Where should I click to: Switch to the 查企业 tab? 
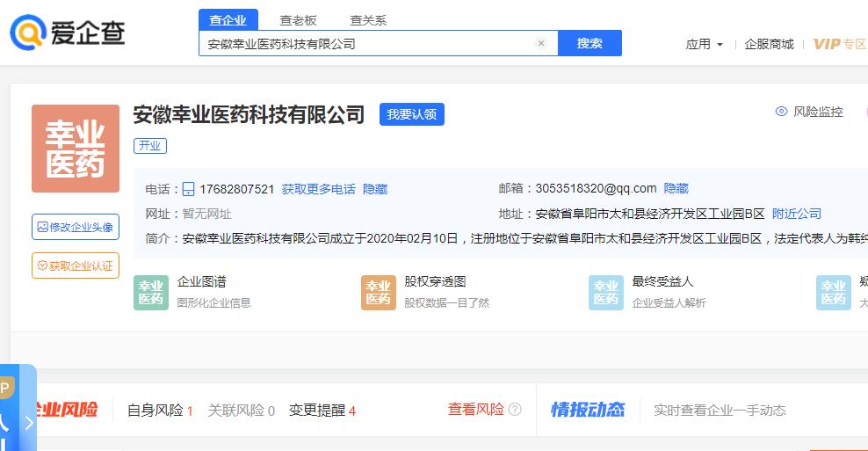(x=228, y=20)
